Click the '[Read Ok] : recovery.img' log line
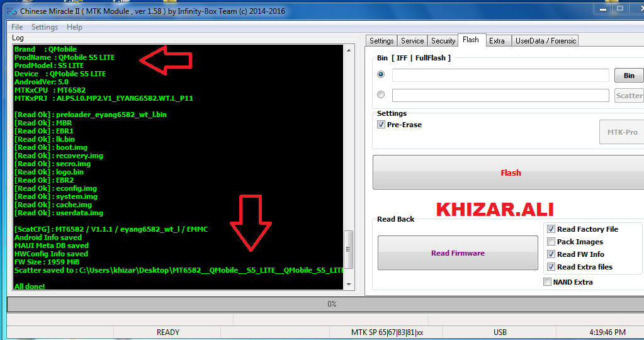The height and width of the screenshot is (340, 644). coord(59,156)
